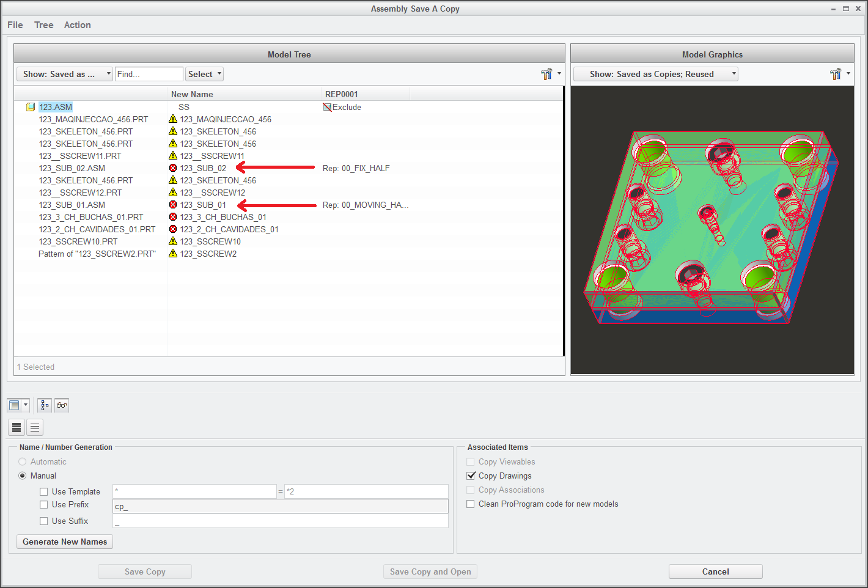
Task: Select the Manual name generation option
Action: 23,476
